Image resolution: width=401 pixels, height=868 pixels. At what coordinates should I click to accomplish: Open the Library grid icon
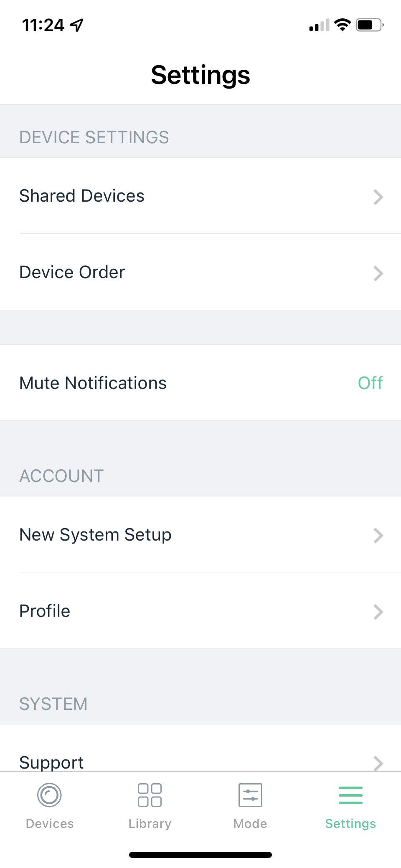pyautogui.click(x=150, y=795)
